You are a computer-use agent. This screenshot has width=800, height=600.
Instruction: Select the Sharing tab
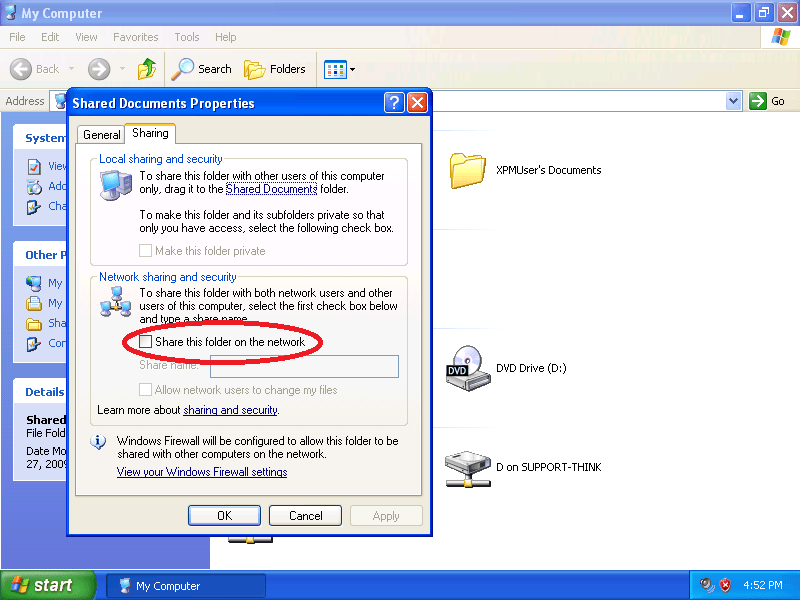click(151, 133)
